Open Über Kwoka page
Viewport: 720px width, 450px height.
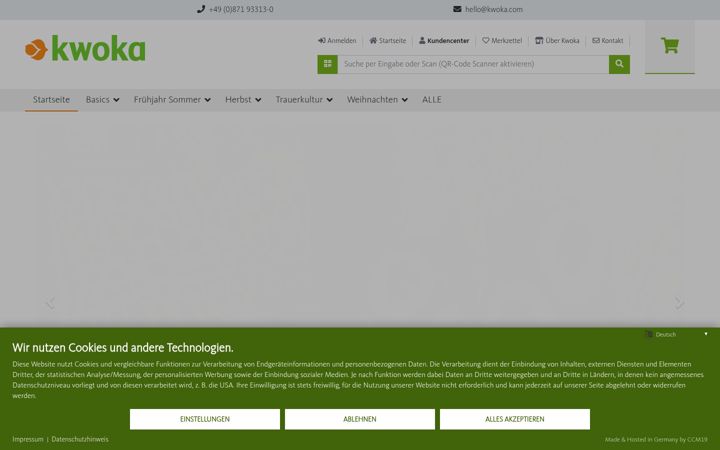point(557,41)
